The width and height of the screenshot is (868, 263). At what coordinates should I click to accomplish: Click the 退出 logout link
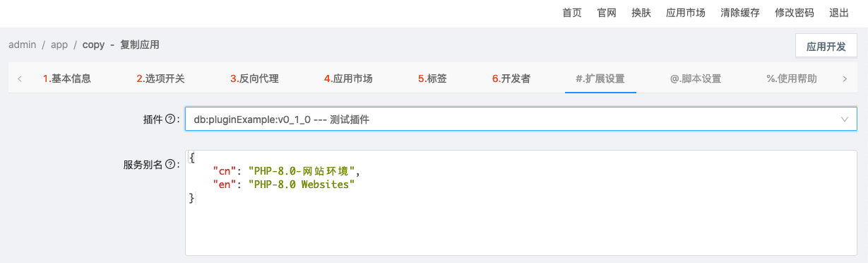839,13
